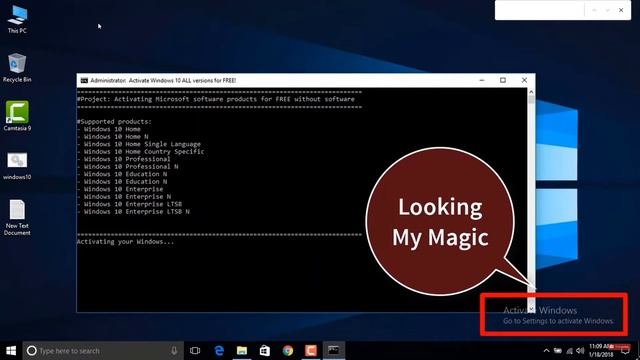The width and height of the screenshot is (640, 360).
Task: Open Task View from taskbar
Action: [195, 351]
